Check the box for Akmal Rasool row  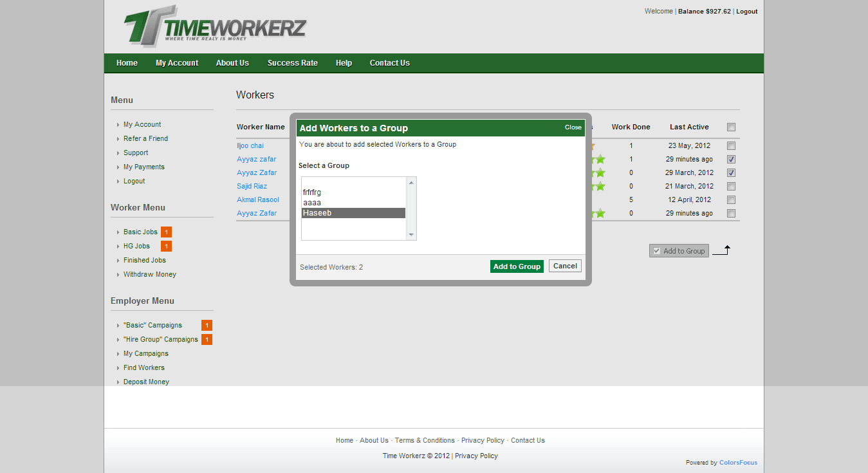tap(731, 200)
